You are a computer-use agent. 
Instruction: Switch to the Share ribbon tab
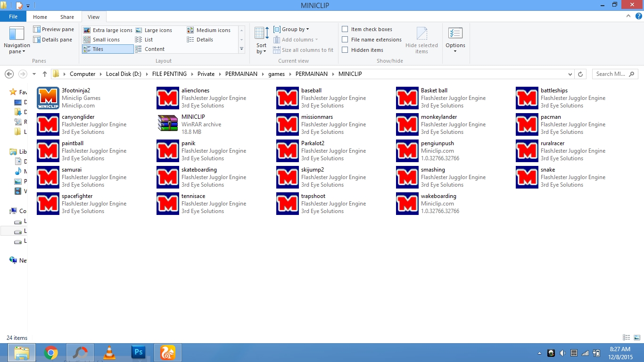pos(67,16)
